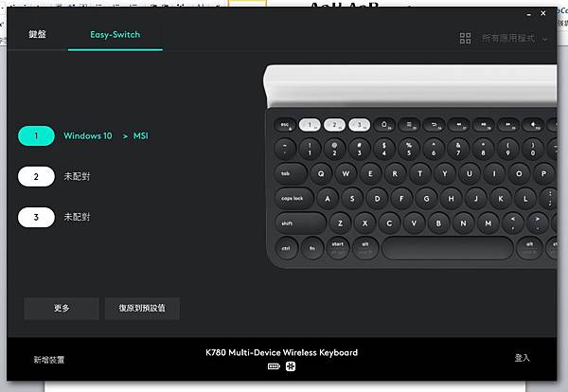Click the previous track key on keyboard image
568x392 pixels.
(x=459, y=125)
